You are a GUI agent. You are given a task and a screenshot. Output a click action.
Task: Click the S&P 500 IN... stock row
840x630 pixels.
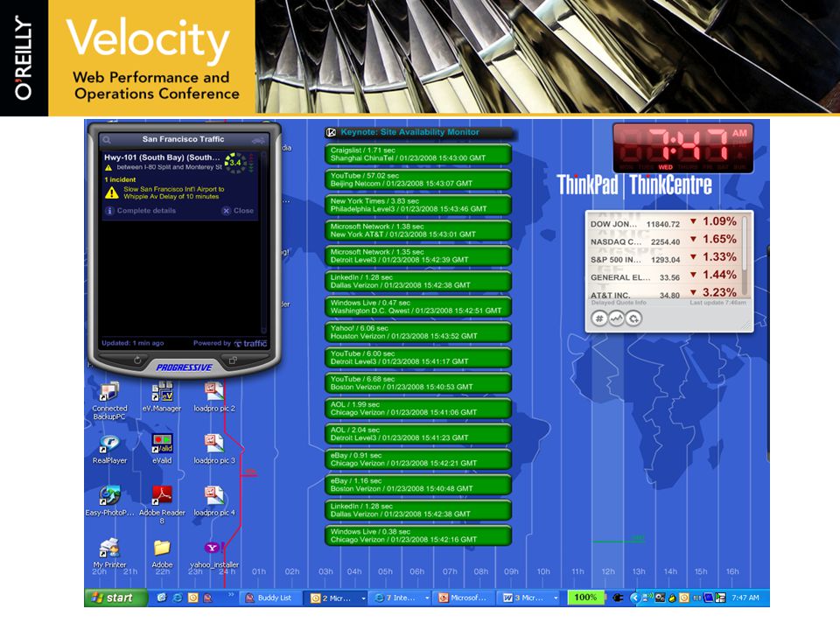[x=663, y=258]
